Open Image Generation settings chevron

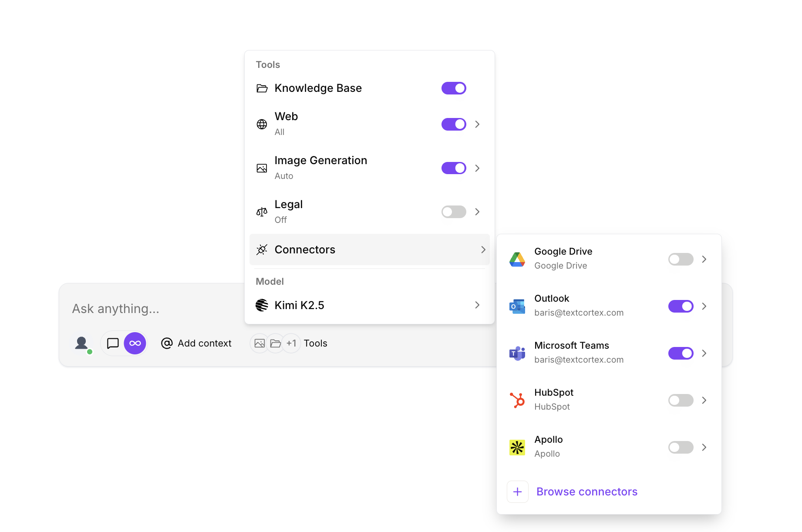[x=477, y=168]
